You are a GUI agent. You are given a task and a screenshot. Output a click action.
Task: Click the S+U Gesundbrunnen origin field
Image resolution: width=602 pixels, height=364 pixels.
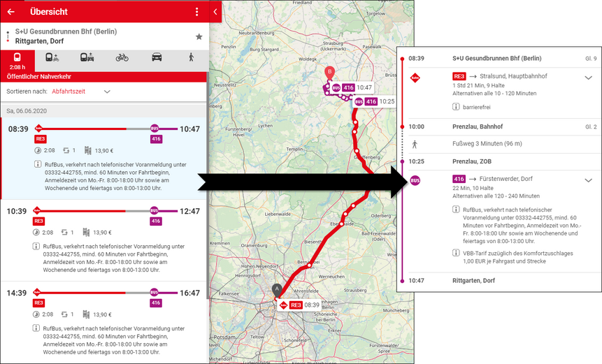pyautogui.click(x=66, y=31)
